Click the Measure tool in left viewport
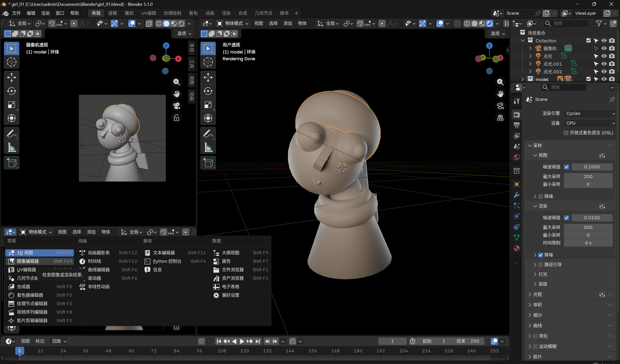 [x=12, y=148]
